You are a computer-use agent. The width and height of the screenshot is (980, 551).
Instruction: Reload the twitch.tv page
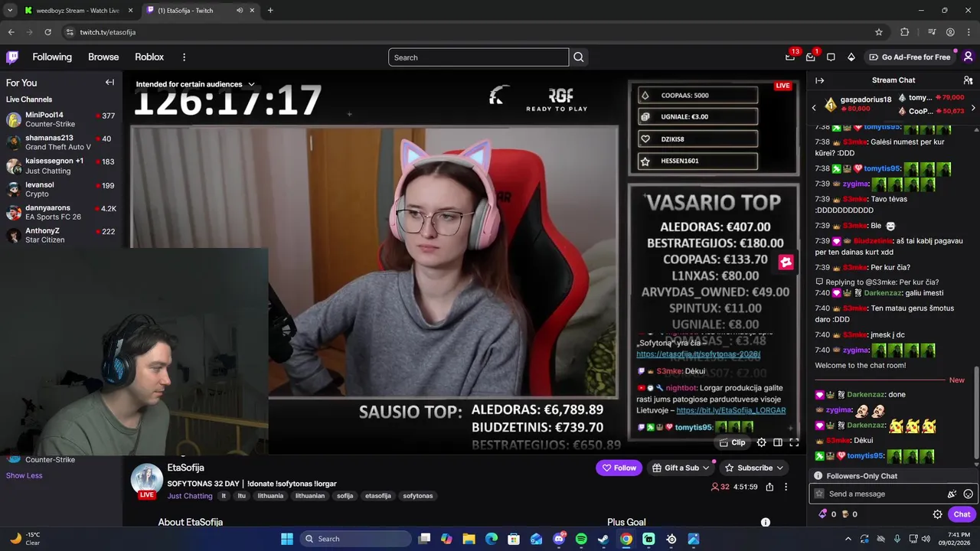(47, 32)
